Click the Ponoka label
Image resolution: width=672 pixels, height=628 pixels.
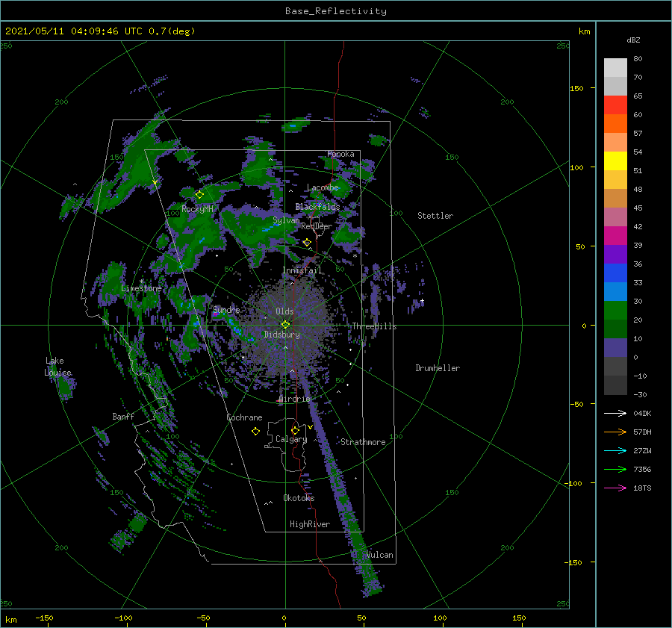click(x=340, y=154)
